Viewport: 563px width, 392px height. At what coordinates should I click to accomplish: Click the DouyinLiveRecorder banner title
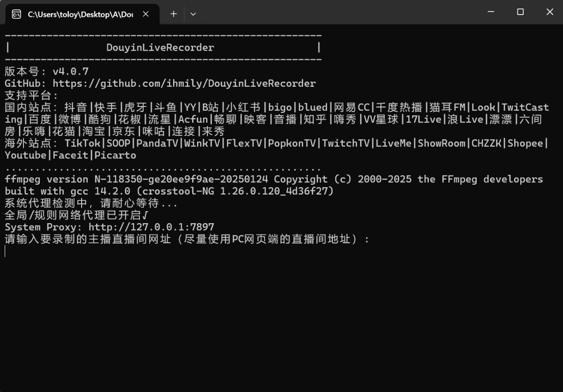click(x=160, y=47)
